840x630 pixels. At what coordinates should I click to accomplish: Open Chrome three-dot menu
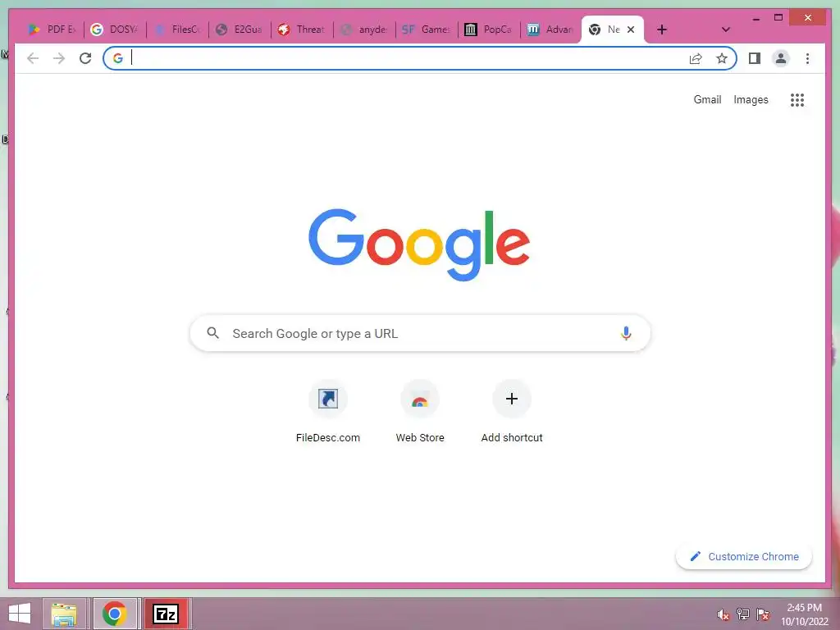[807, 58]
